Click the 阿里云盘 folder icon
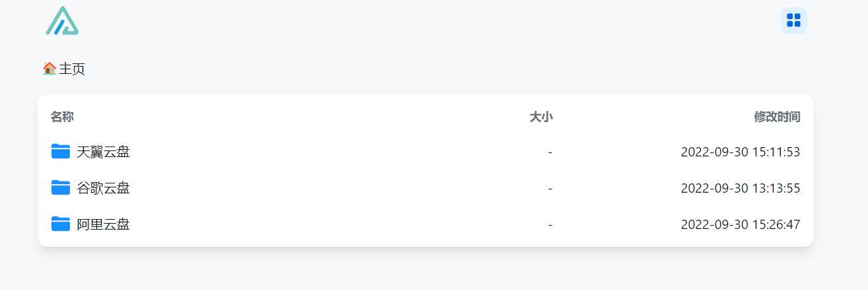Screen dimensions: 868x289 click(61, 224)
